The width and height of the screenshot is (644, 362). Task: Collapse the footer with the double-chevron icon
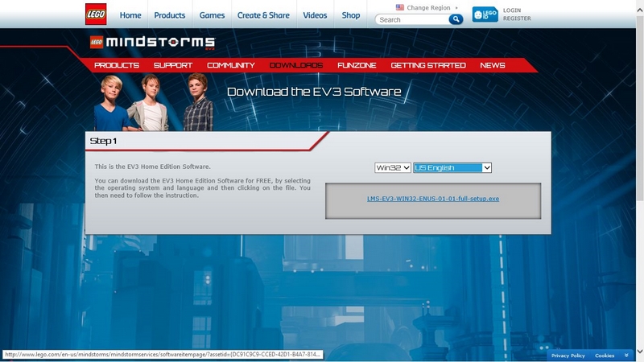click(626, 356)
